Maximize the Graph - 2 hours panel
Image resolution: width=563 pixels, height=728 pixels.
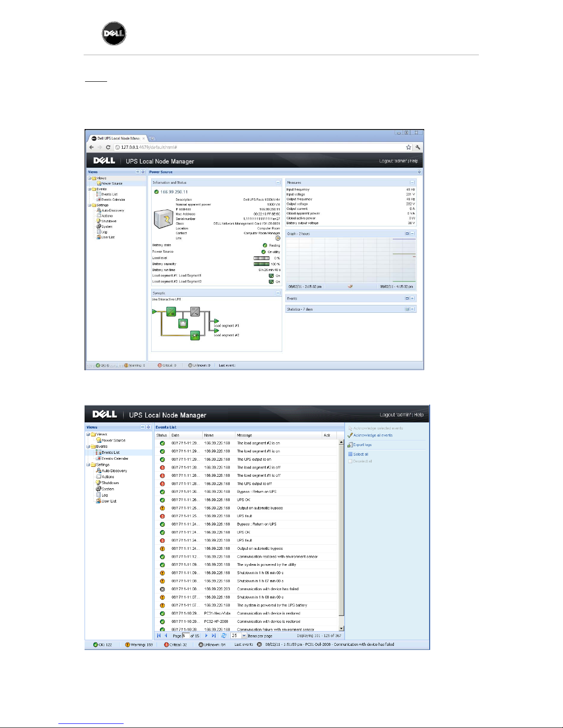(407, 234)
